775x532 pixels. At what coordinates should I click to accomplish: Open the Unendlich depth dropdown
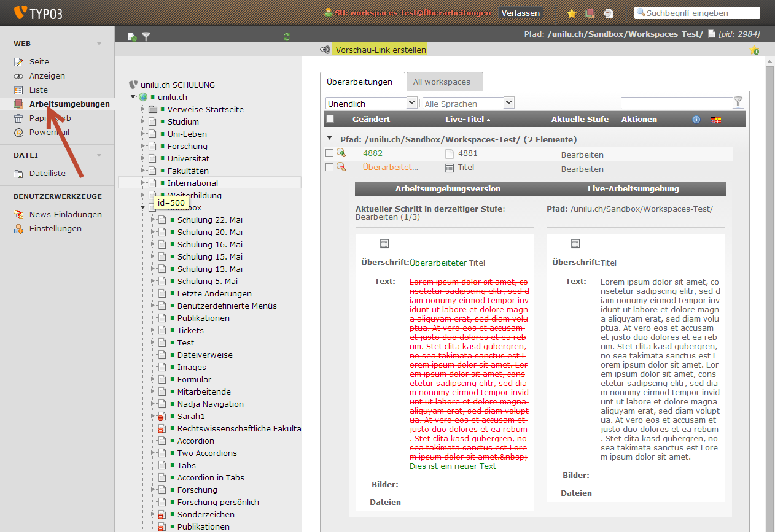(372, 104)
